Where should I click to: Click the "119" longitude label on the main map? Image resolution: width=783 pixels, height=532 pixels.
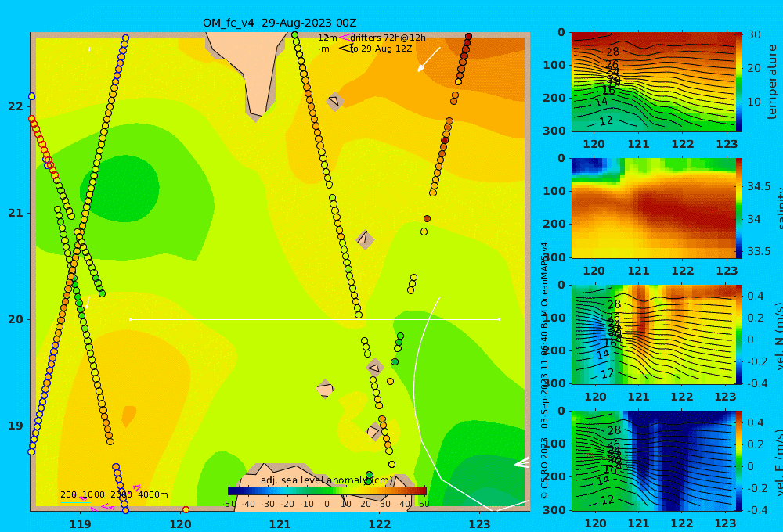(x=81, y=524)
